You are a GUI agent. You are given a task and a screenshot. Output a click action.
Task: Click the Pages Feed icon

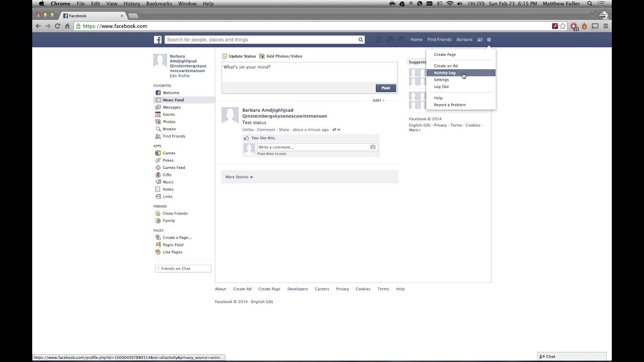click(158, 245)
